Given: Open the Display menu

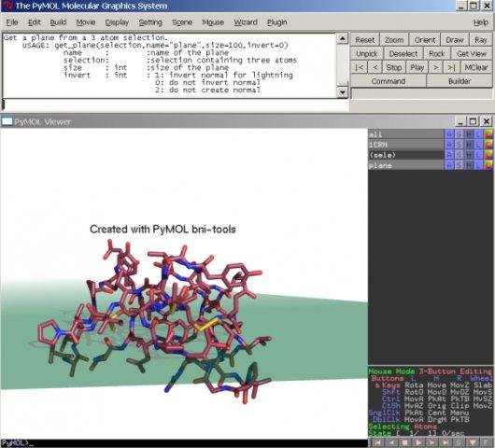Looking at the screenshot, I should pos(117,22).
